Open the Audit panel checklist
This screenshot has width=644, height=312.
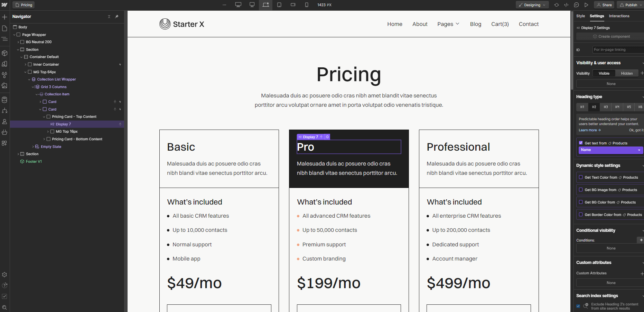click(x=5, y=296)
